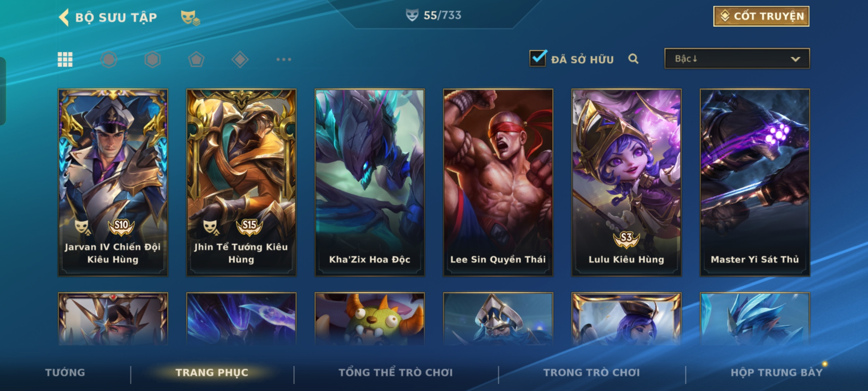
Task: Open the magnifier search icon
Action: pos(633,59)
